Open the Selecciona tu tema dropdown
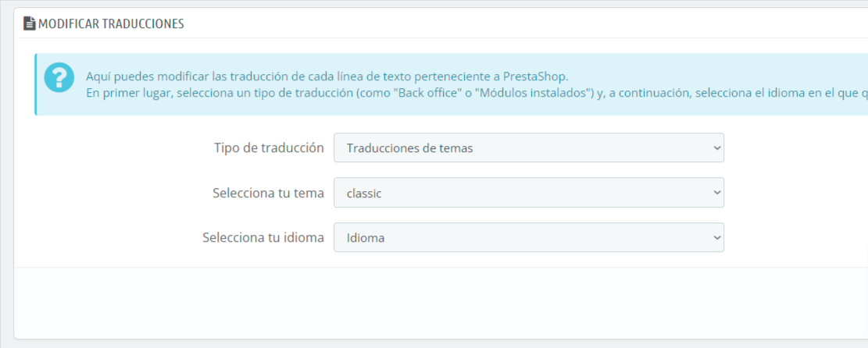 coord(529,193)
